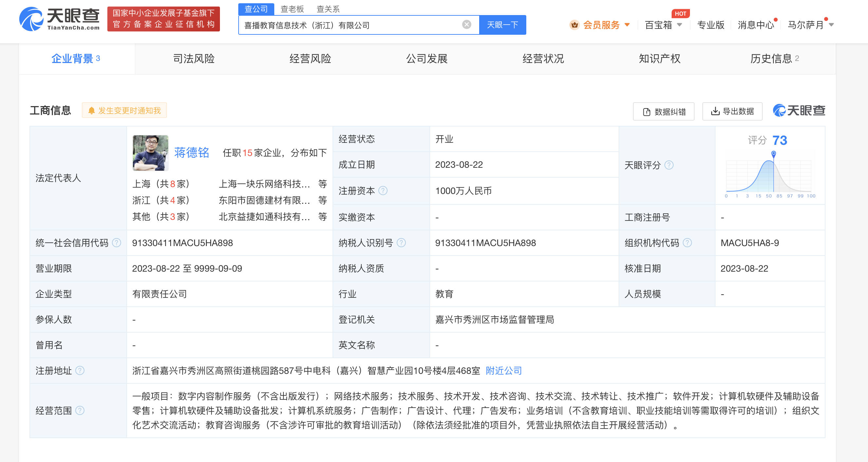Click the score marker on the rating chart
The image size is (868, 462).
click(x=774, y=154)
